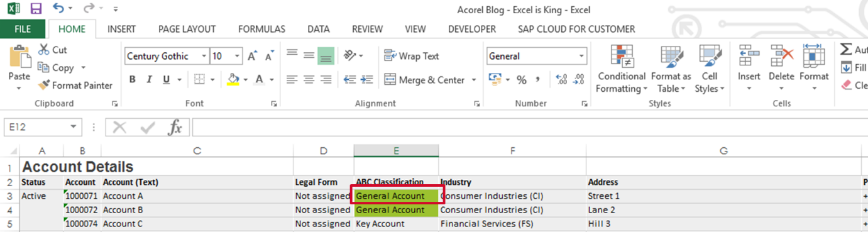Toggle bottom align for cell text

click(x=326, y=55)
